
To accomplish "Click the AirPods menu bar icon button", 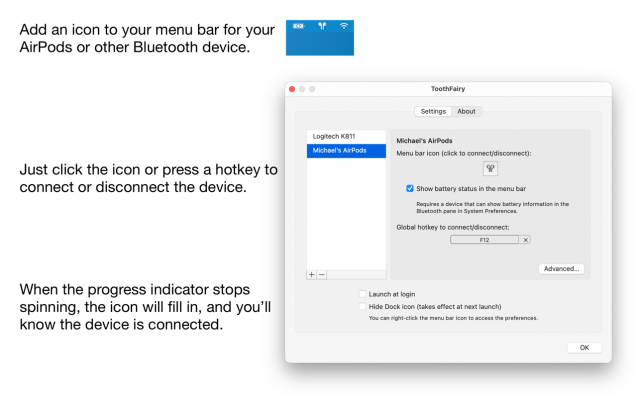I will (x=490, y=169).
